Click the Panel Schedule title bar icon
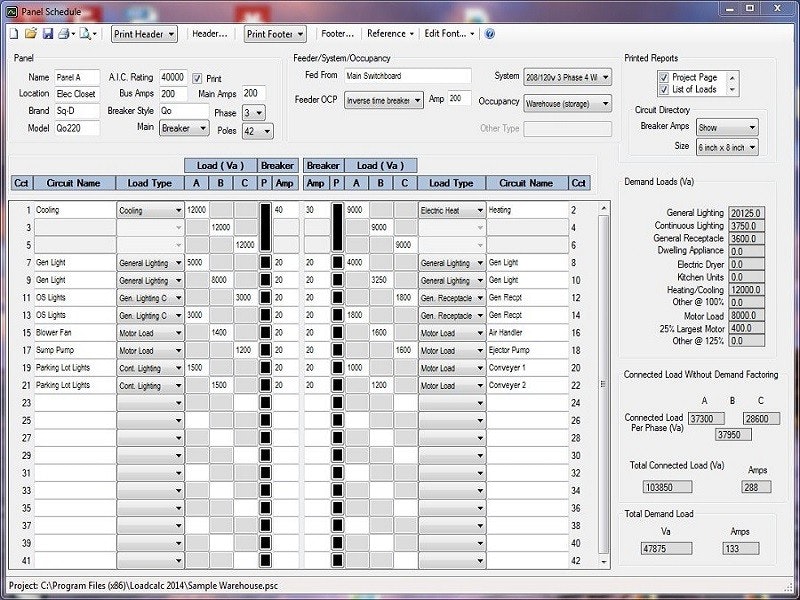 (11, 9)
